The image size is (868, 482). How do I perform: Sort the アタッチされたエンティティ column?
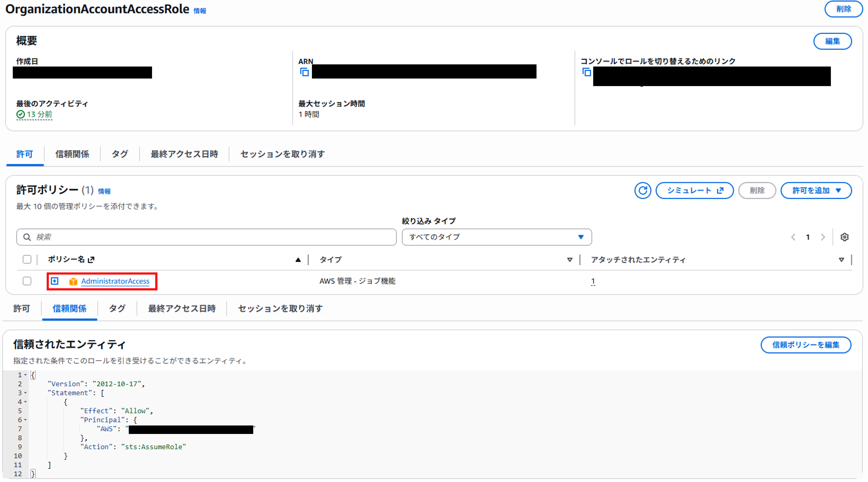(x=841, y=260)
